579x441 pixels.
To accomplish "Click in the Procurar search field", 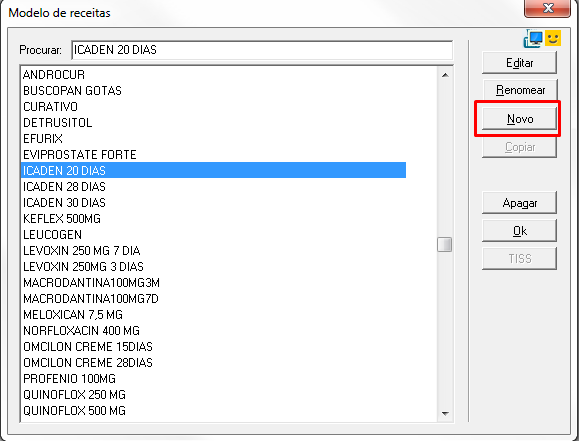I will coord(262,50).
